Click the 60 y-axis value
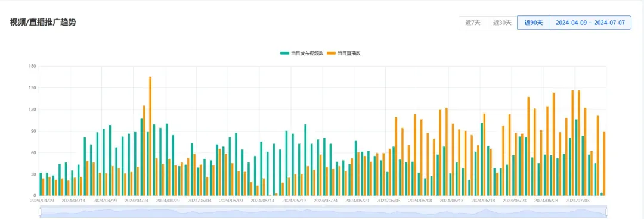This screenshot has height=219, width=644. (x=33, y=152)
